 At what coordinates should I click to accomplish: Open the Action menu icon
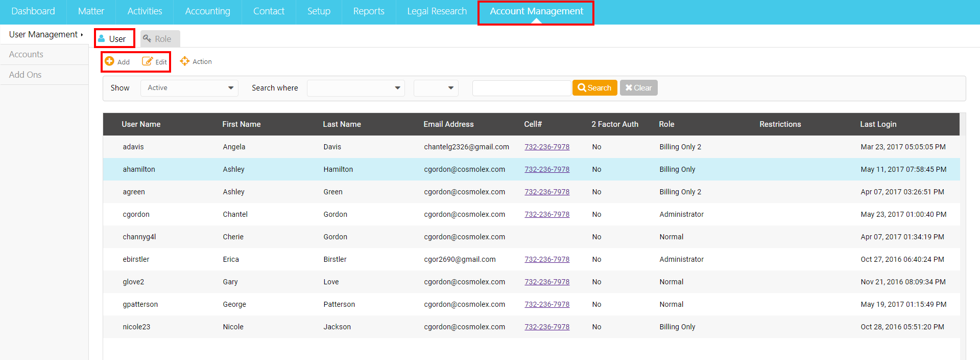[184, 61]
